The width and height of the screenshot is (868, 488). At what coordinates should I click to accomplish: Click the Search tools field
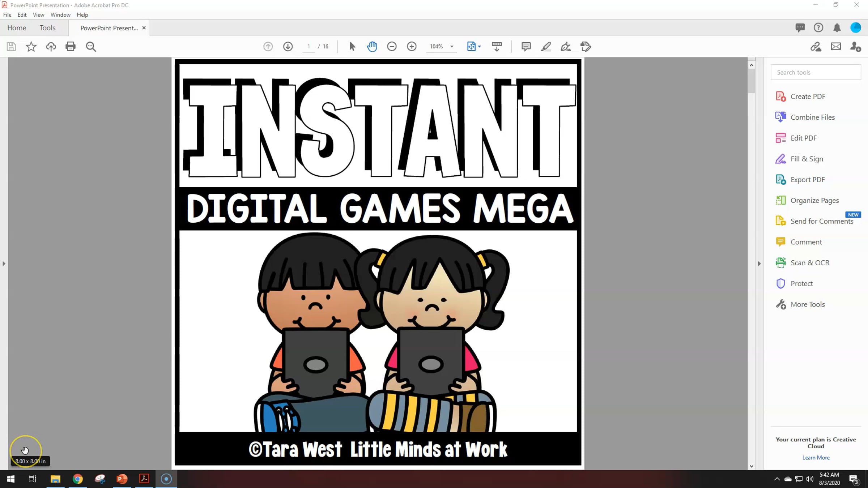(x=816, y=72)
